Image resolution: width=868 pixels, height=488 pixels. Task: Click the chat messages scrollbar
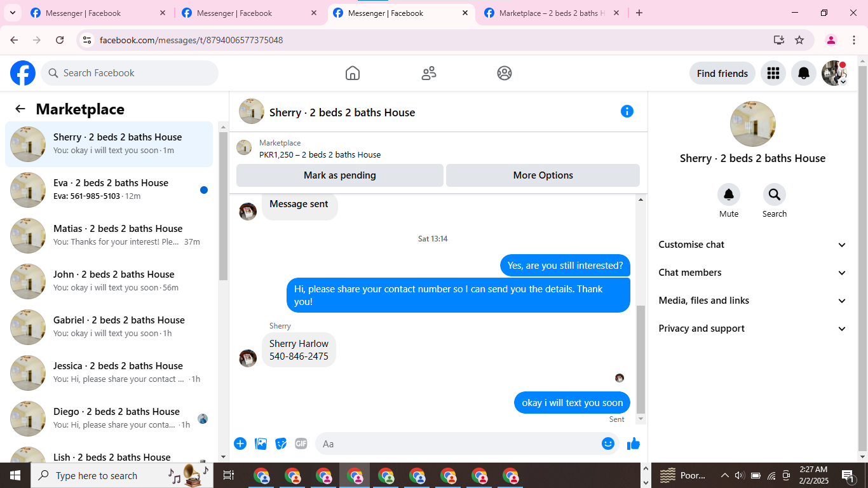coord(641,359)
